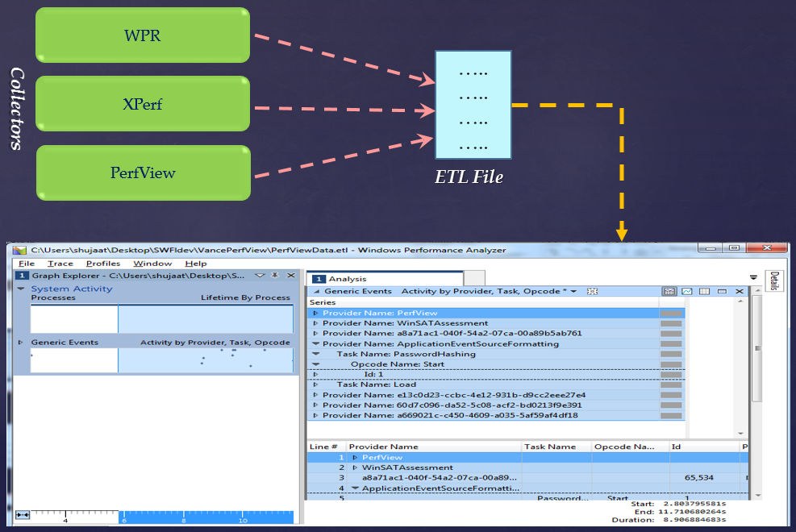The image size is (796, 532).
Task: Select the chart-and-table view icon on Generic Events
Action: (x=669, y=291)
